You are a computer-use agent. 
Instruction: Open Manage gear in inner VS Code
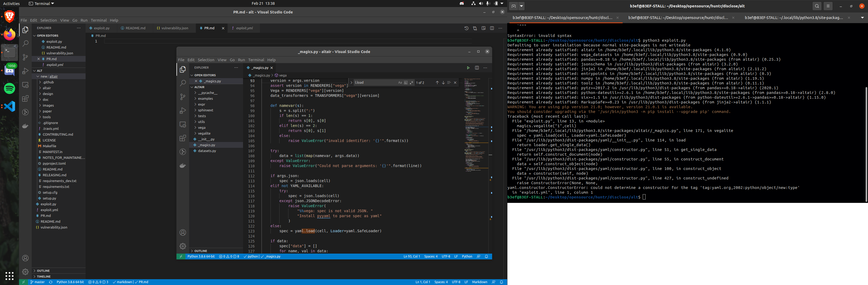coord(183,246)
